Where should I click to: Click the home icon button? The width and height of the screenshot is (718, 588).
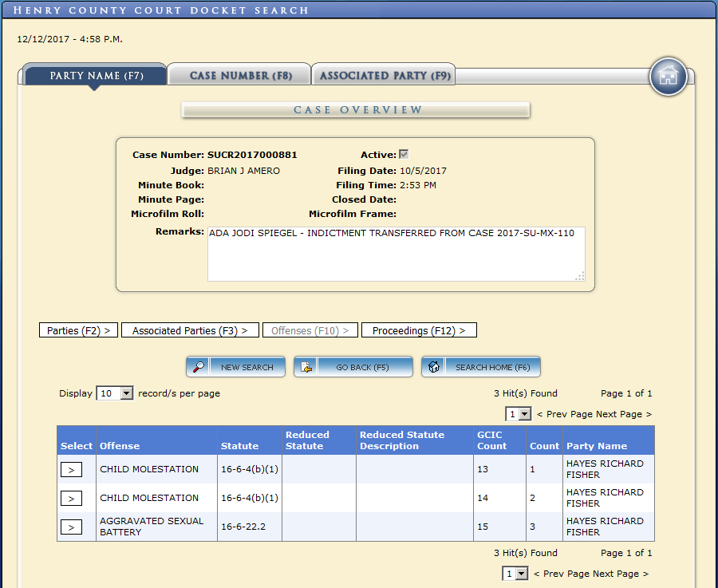coord(668,77)
